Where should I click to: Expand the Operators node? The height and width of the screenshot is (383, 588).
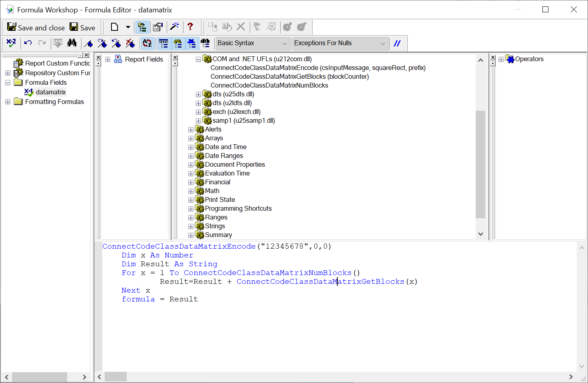[x=501, y=59]
